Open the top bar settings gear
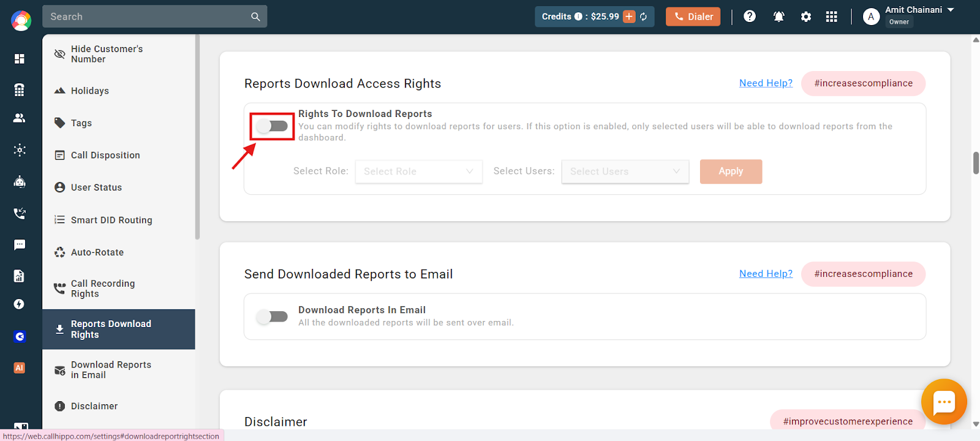Image resolution: width=980 pixels, height=441 pixels. click(806, 17)
